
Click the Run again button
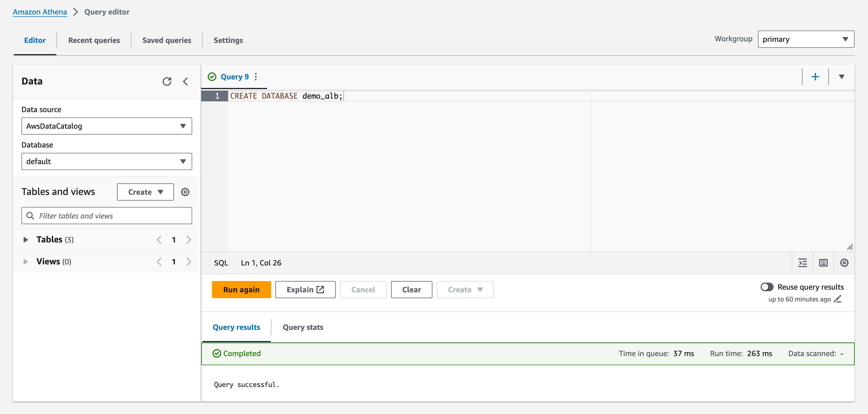coord(241,290)
